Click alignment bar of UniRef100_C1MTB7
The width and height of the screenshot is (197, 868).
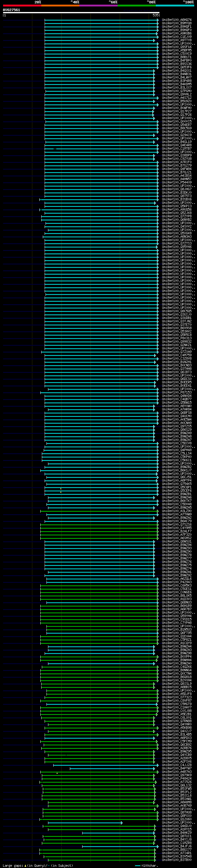click(x=101, y=149)
